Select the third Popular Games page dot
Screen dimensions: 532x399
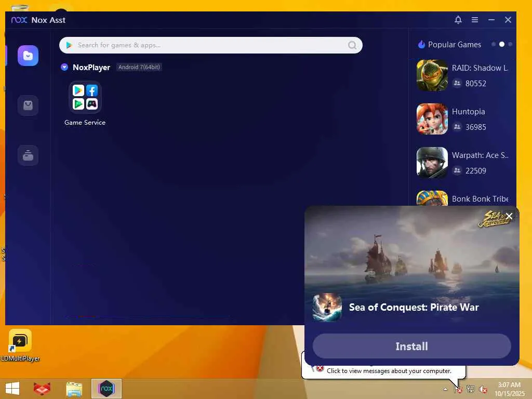[x=510, y=45]
